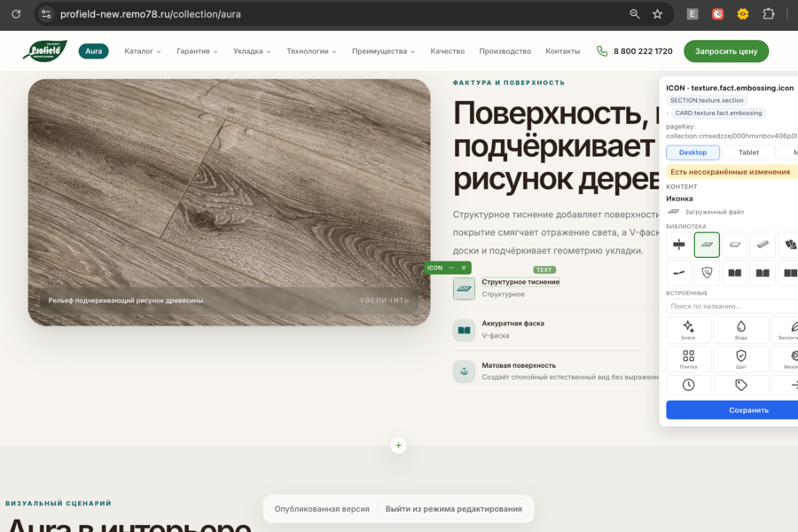Open the browser Extensions puzzle icon
Image resolution: width=798 pixels, height=532 pixels.
pyautogui.click(x=769, y=14)
